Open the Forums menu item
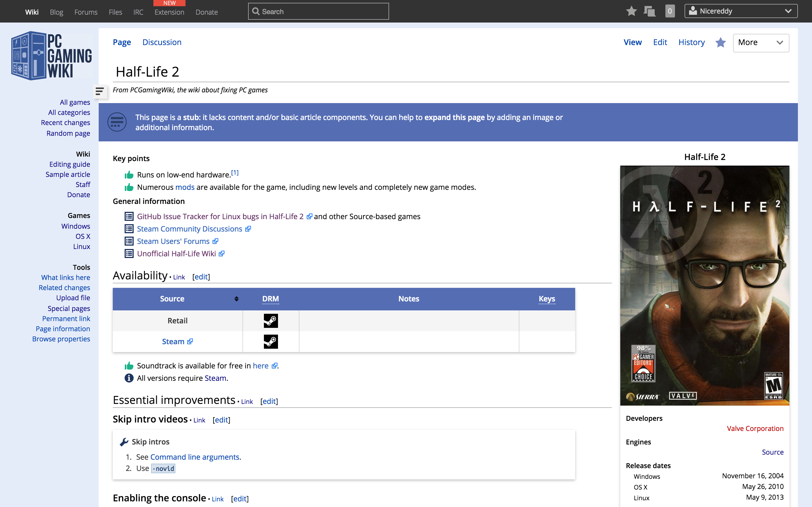This screenshot has height=507, width=812. click(86, 12)
